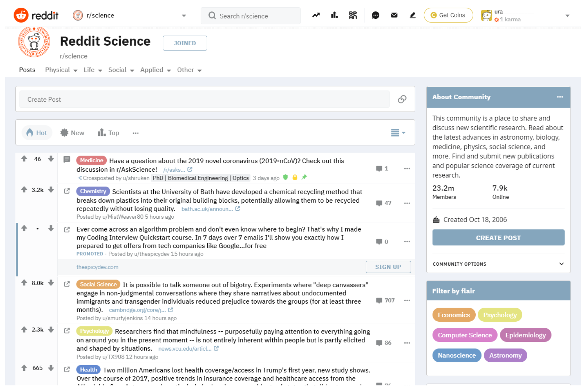Filter by Nanoscience flair
The image size is (588, 392).
tap(457, 355)
